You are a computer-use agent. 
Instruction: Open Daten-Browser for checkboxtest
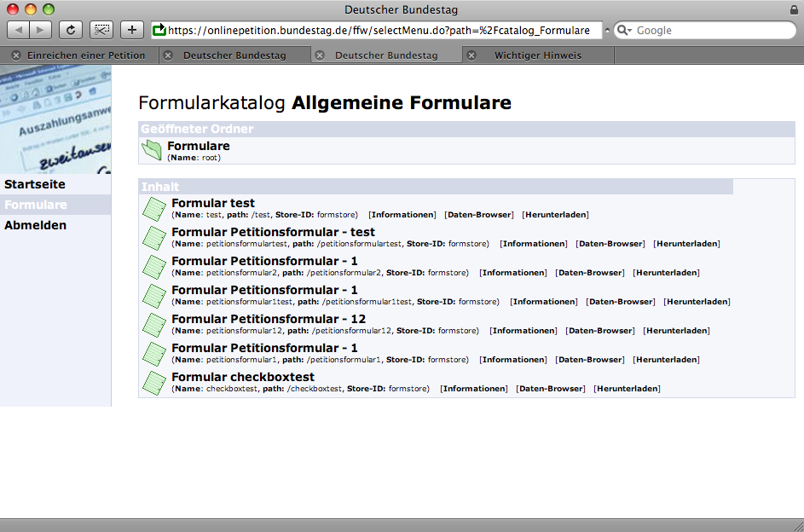[551, 389]
